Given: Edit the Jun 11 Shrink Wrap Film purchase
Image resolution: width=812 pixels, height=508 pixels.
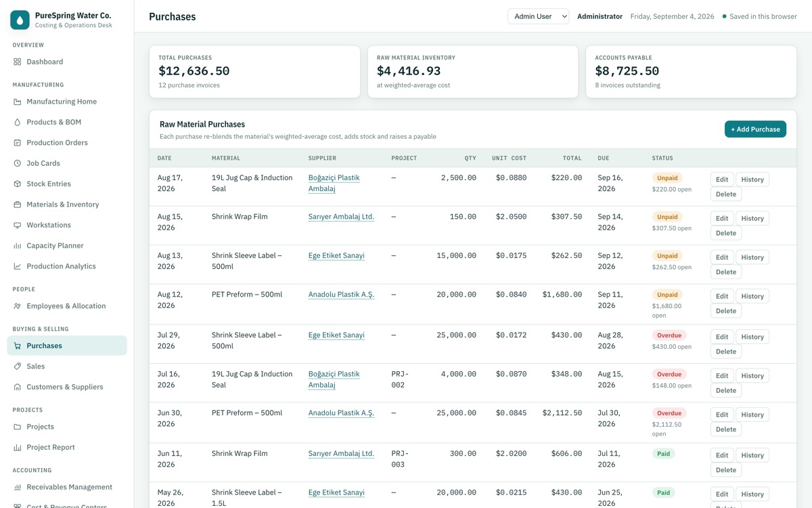Looking at the screenshot, I should point(722,455).
